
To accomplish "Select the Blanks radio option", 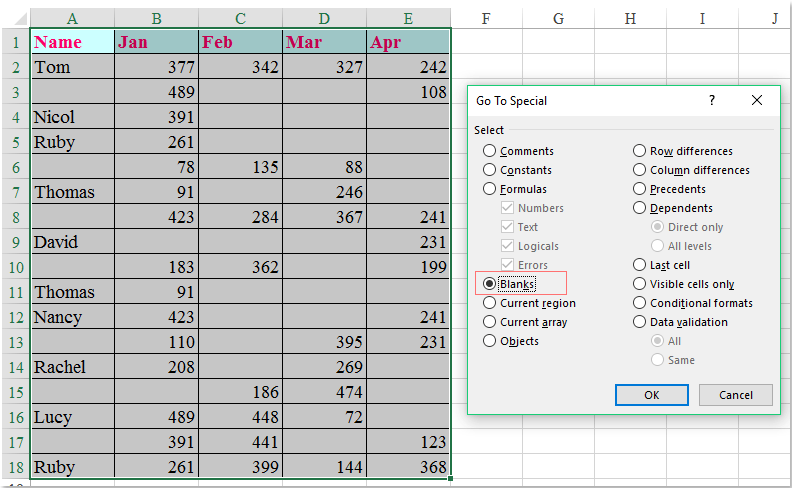I will (490, 284).
